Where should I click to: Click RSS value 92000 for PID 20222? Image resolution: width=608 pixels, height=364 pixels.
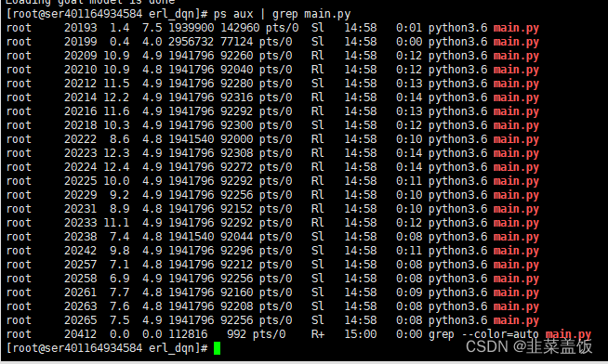[x=236, y=139]
